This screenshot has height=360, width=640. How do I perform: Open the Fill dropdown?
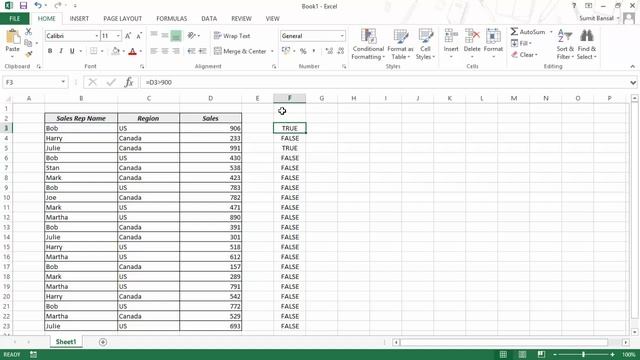(x=521, y=43)
